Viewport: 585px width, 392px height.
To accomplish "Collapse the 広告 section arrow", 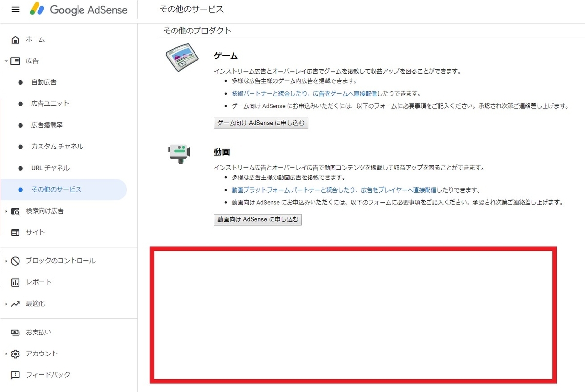I will click(6, 61).
